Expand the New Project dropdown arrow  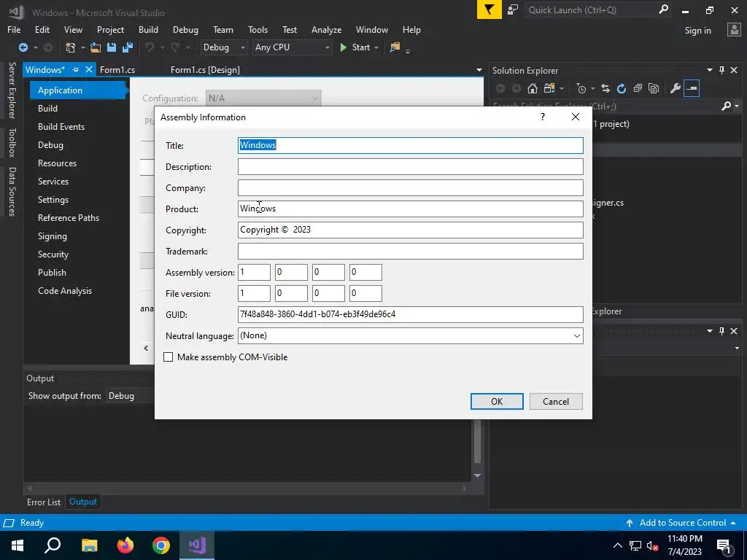pyautogui.click(x=82, y=47)
